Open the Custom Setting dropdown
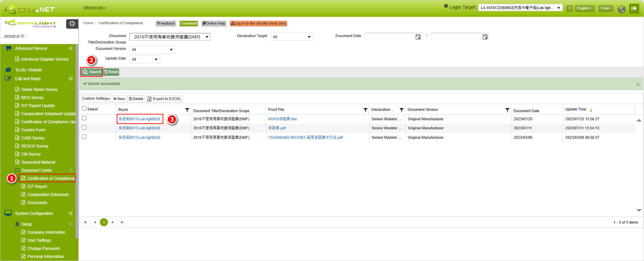Image resolution: width=644 pixels, height=261 pixels. pos(96,99)
